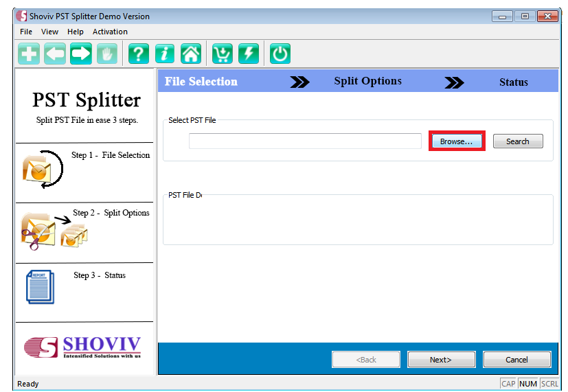Viewport: 568px width, 392px height.
Task: Click the Next> button
Action: click(x=441, y=360)
